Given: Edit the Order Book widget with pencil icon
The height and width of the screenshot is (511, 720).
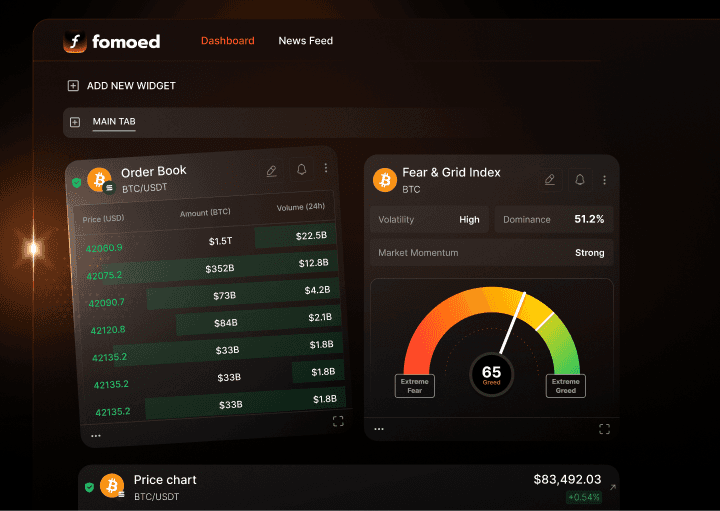Looking at the screenshot, I should click(272, 171).
